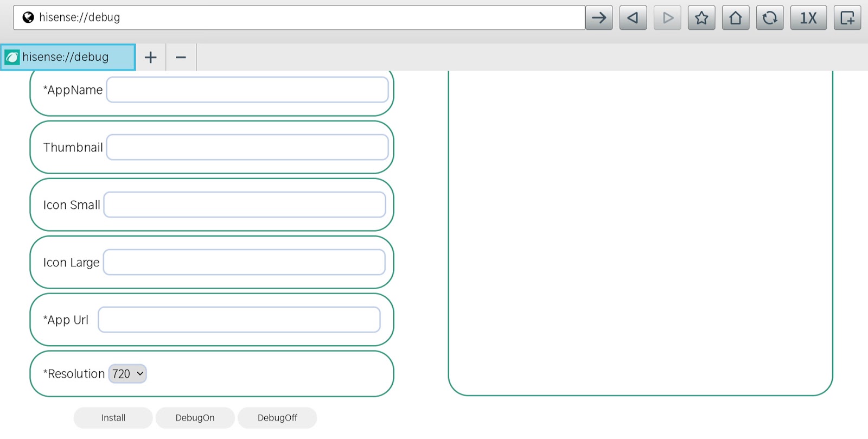Switch to the hisense://debug tab
The height and width of the screenshot is (439, 868).
tap(68, 57)
